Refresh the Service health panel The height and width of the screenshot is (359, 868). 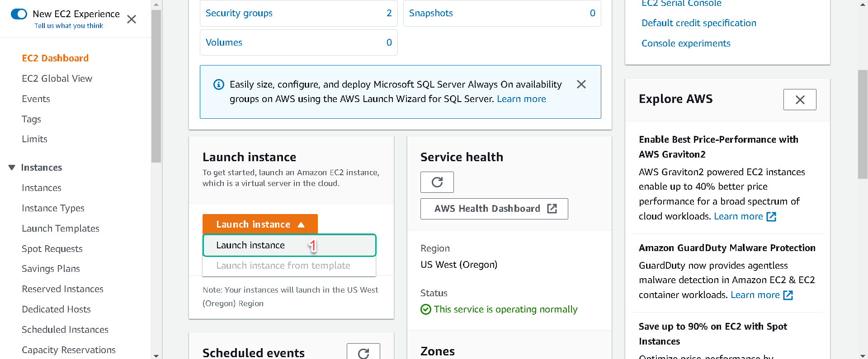coord(437,182)
